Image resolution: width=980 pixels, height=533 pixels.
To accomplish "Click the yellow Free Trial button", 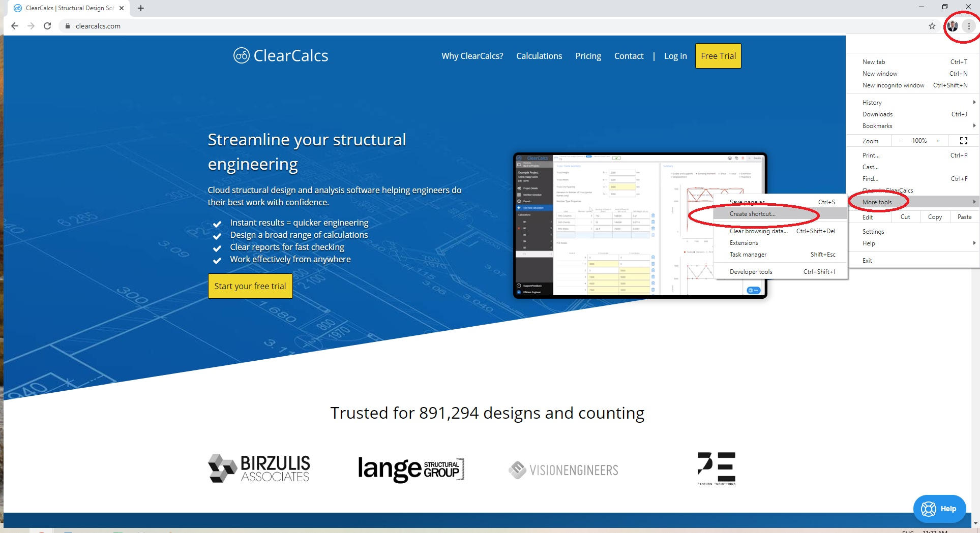I will (x=718, y=56).
